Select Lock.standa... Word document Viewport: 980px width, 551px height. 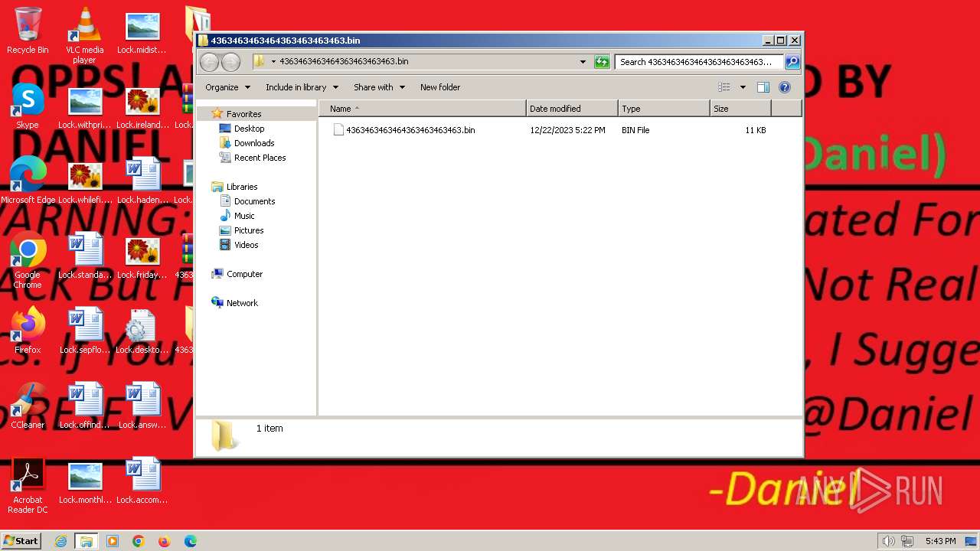[x=85, y=256]
